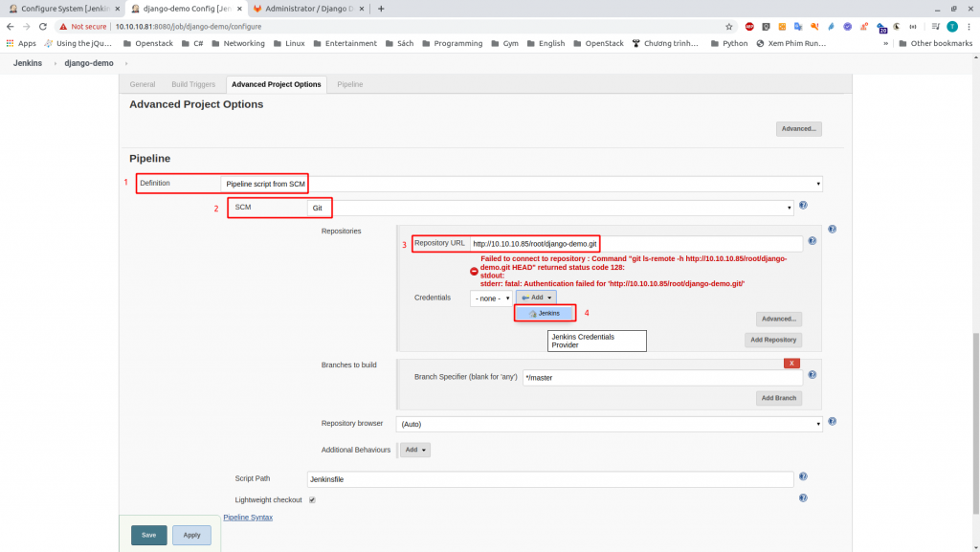The height and width of the screenshot is (552, 980).
Task: Show help for Lightweight checkout
Action: tap(803, 497)
